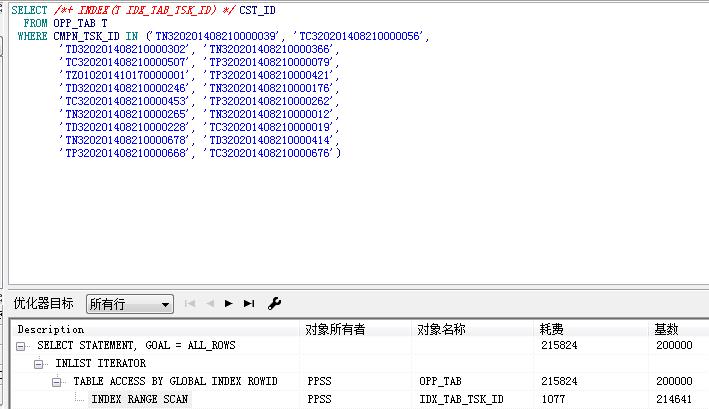Click object name cell IDX_TAB_TSK_ID
This screenshot has width=709, height=409.
(461, 400)
